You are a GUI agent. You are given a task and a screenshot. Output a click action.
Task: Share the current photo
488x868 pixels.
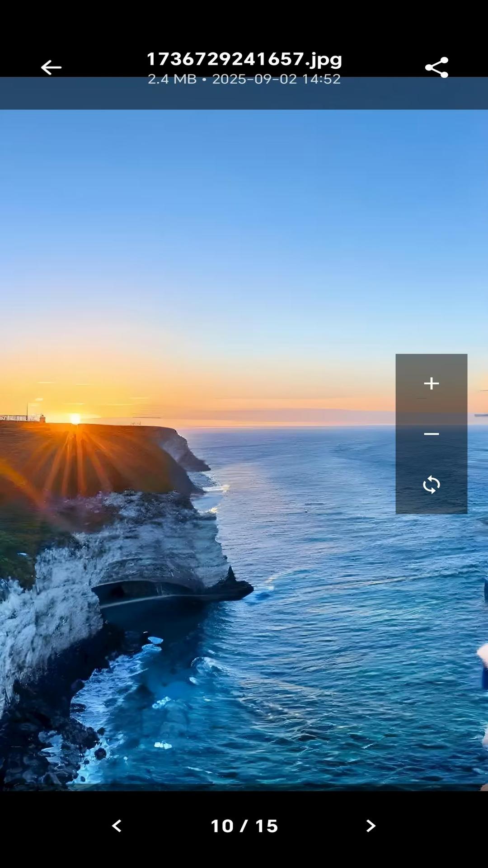(x=436, y=68)
